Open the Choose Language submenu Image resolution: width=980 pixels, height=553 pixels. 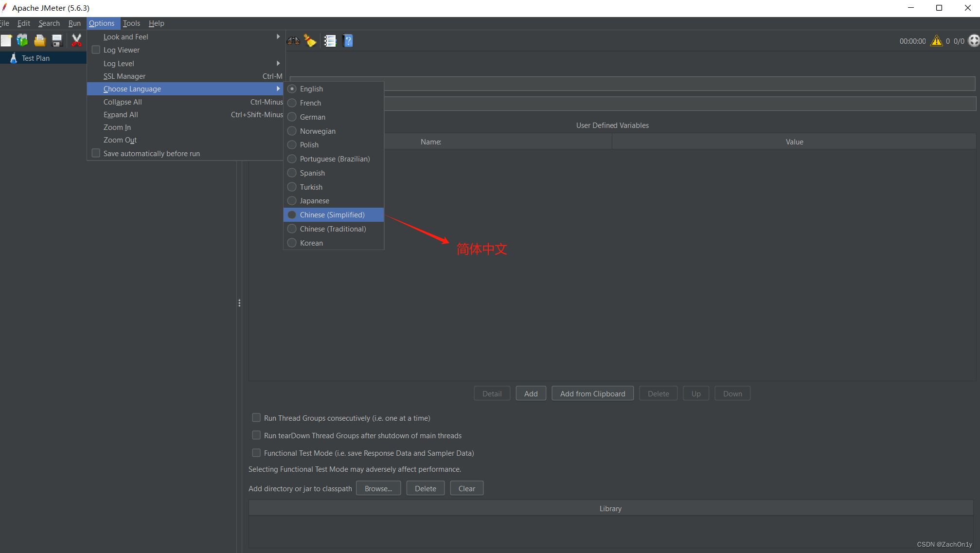tap(186, 89)
